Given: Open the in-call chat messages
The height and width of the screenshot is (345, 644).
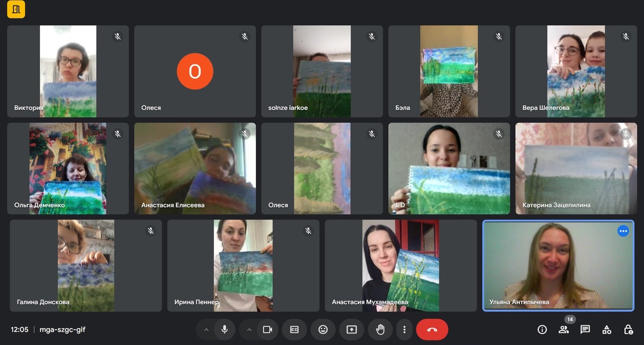Looking at the screenshot, I should click(x=585, y=329).
